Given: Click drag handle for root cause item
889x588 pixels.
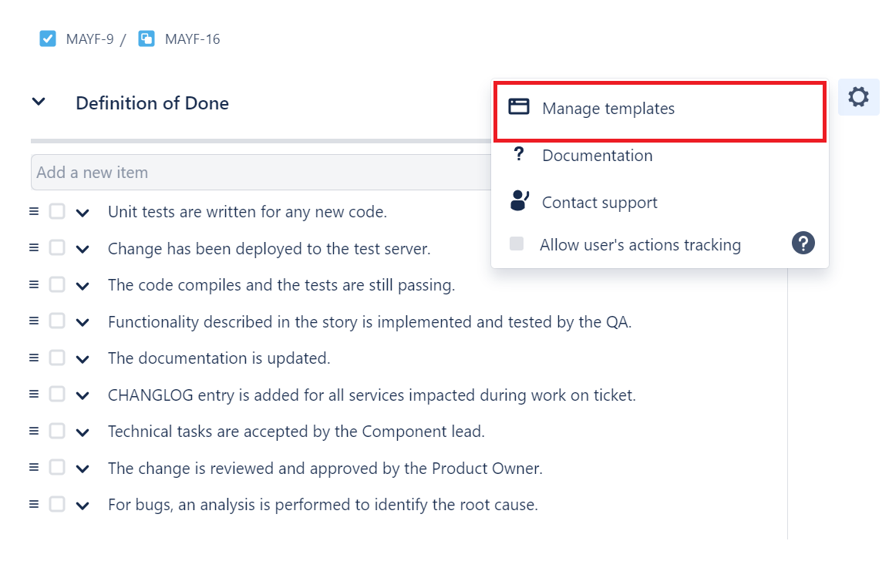Looking at the screenshot, I should [34, 503].
